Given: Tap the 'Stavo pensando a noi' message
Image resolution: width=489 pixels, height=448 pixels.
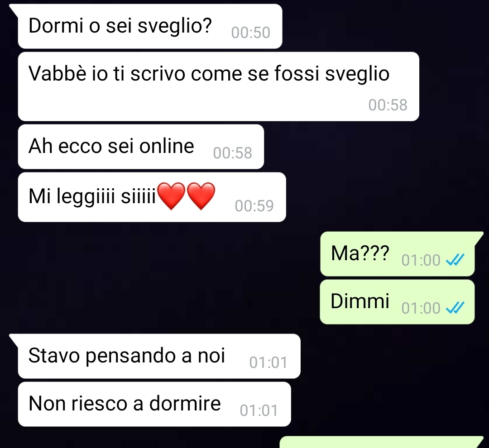Looking at the screenshot, I should [159, 356].
